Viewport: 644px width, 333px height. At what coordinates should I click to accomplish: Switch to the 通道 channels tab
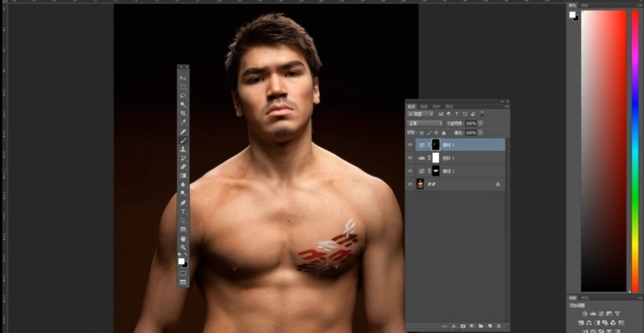[424, 106]
